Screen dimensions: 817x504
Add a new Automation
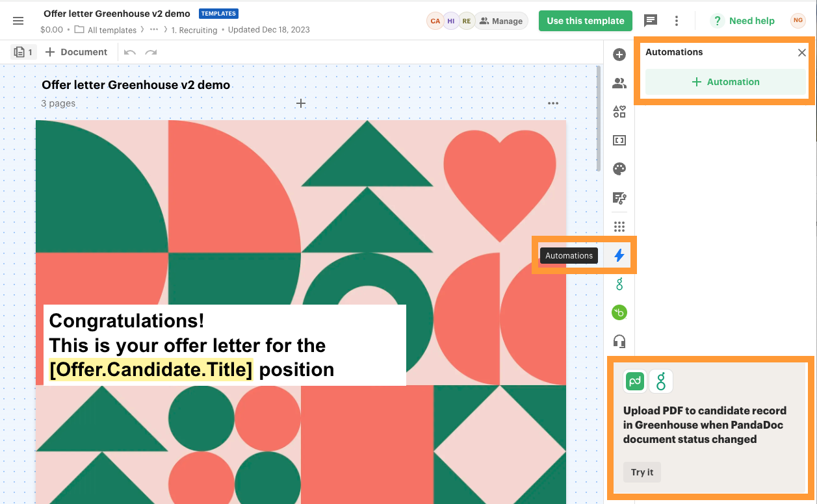coord(725,82)
